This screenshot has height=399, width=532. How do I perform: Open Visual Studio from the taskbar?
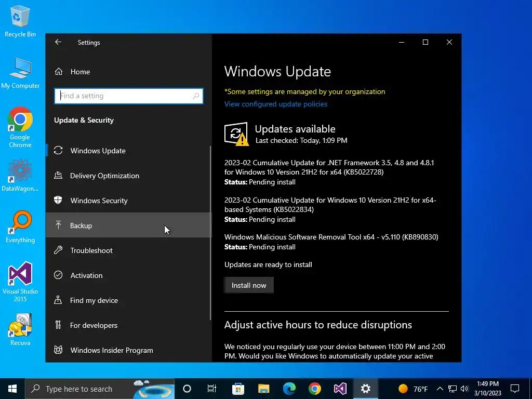pyautogui.click(x=340, y=389)
